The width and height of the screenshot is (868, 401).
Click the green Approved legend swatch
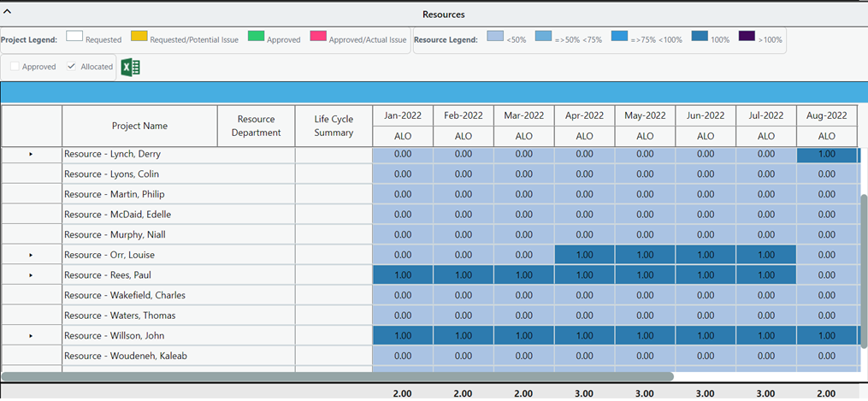[257, 37]
